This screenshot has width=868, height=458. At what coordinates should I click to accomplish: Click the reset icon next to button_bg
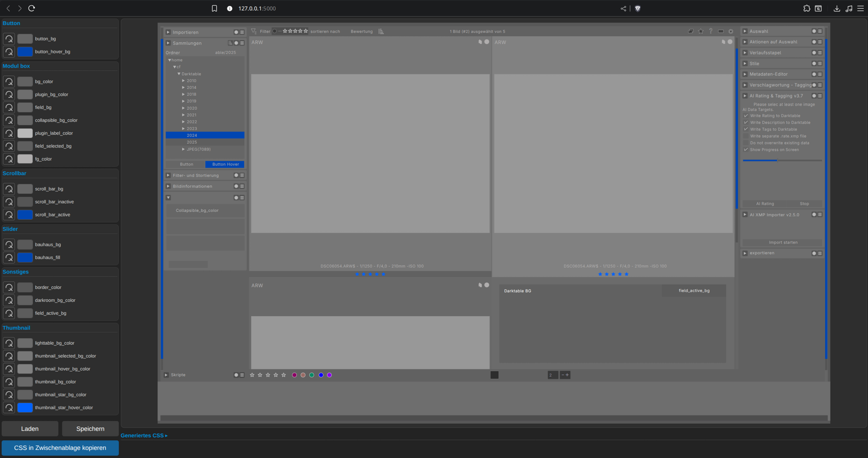pyautogui.click(x=9, y=39)
